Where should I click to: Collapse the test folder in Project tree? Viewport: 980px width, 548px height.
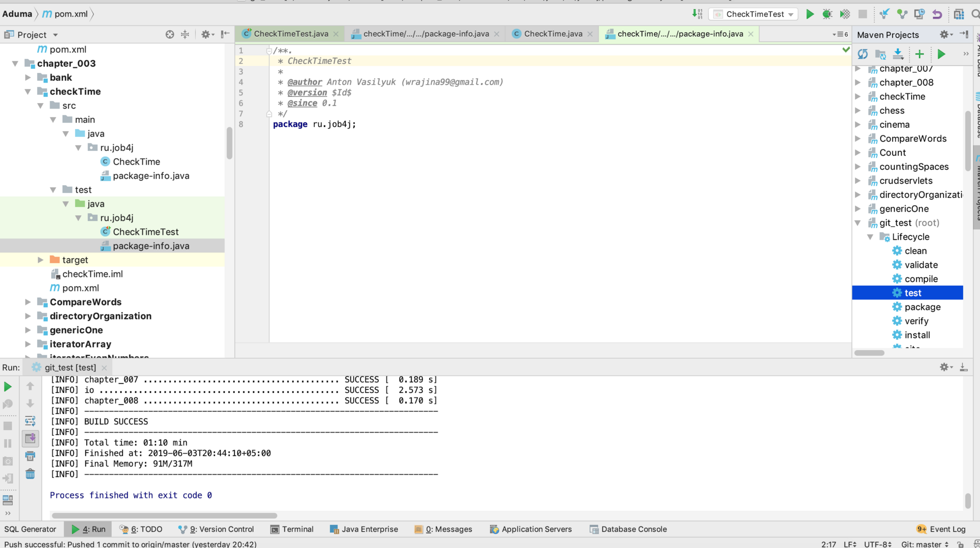[53, 190]
